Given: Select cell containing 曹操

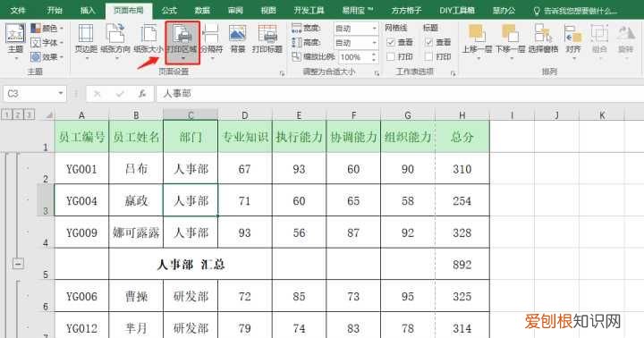Looking at the screenshot, I should pos(136,297).
